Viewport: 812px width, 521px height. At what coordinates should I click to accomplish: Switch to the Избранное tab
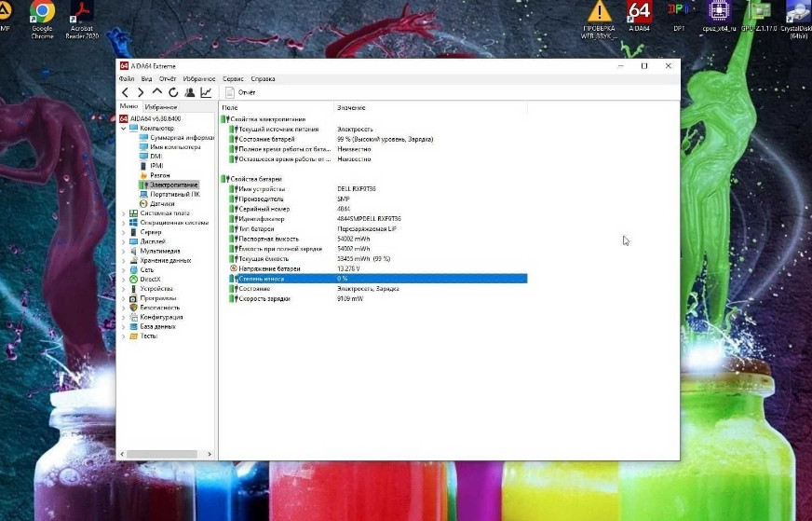tap(160, 107)
